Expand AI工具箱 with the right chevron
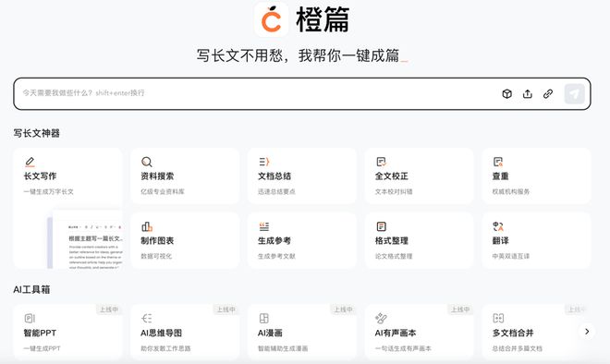610x364 pixels. point(587,332)
